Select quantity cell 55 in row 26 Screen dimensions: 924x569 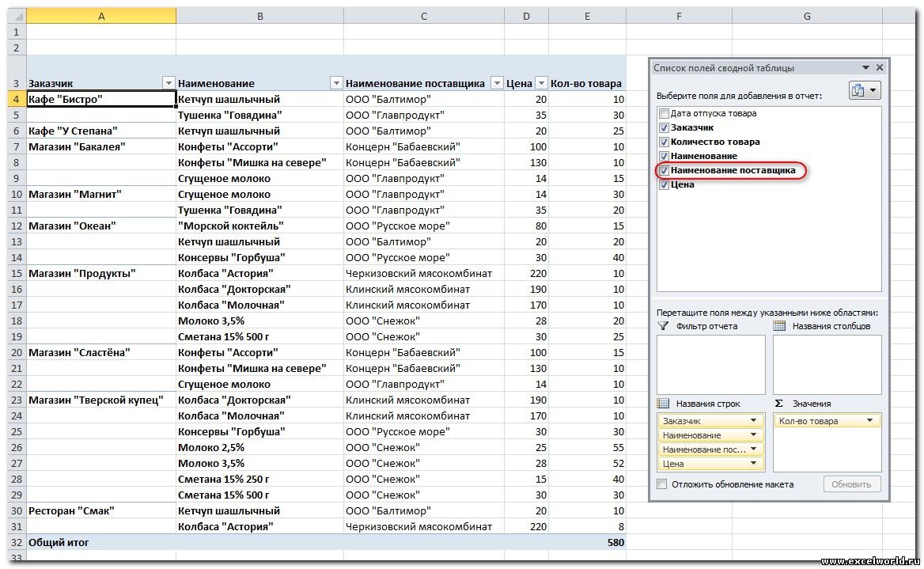587,448
